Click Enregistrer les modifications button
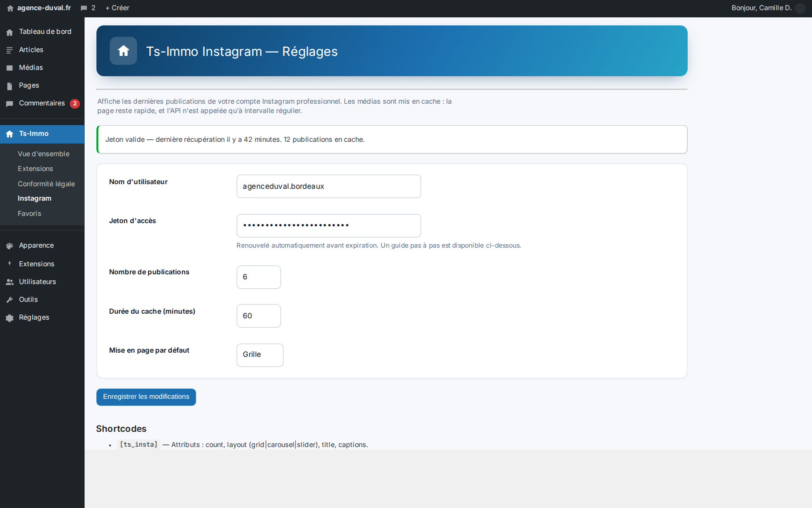Image resolution: width=812 pixels, height=508 pixels. (146, 397)
